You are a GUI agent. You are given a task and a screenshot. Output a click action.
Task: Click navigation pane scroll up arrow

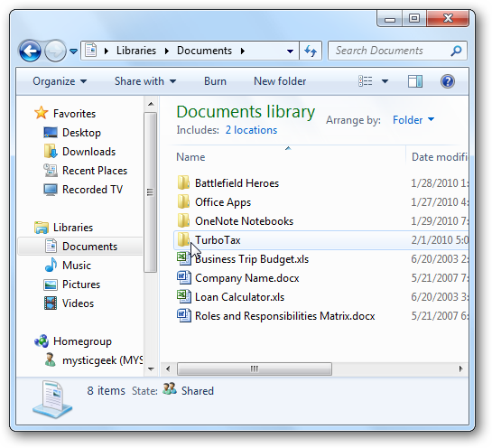pos(151,104)
